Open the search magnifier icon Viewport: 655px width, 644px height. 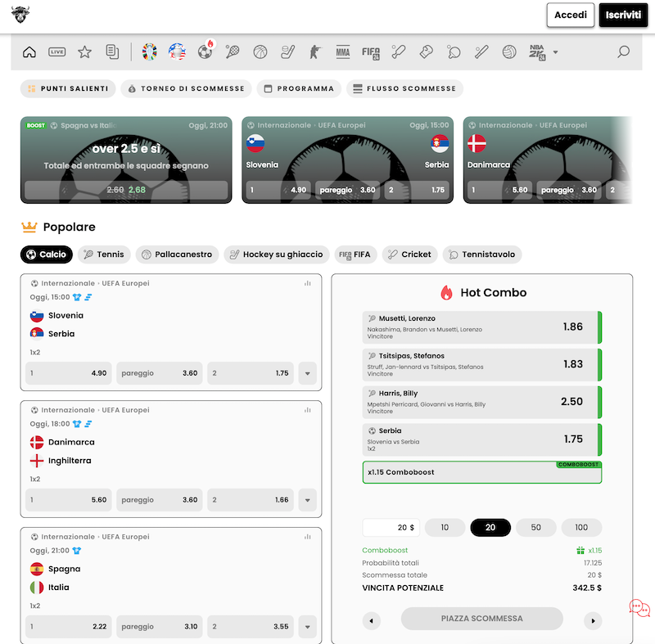623,52
